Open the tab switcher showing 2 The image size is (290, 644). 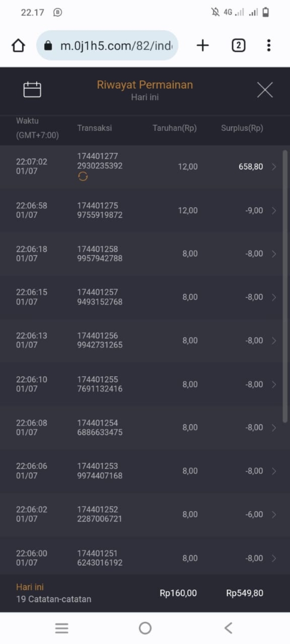pyautogui.click(x=238, y=45)
